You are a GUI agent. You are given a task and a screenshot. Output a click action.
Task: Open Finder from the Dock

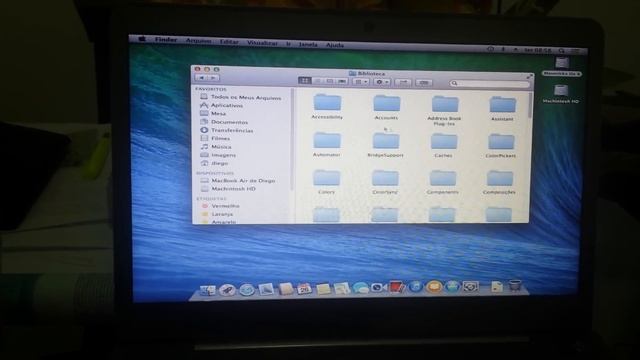(x=207, y=290)
